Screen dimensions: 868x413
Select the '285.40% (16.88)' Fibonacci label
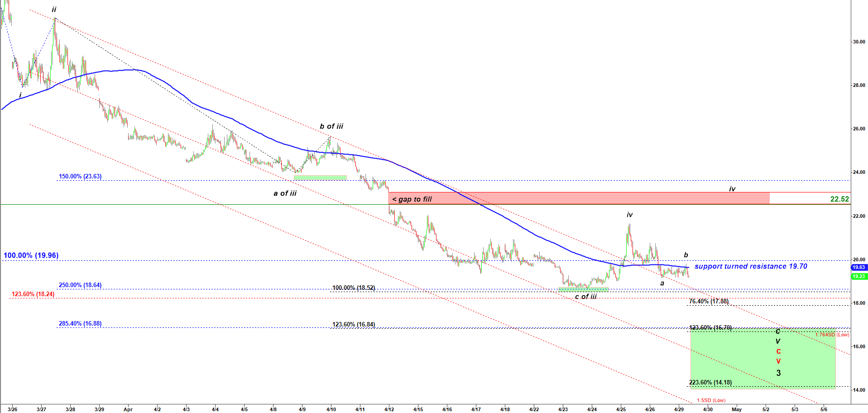pyautogui.click(x=80, y=323)
